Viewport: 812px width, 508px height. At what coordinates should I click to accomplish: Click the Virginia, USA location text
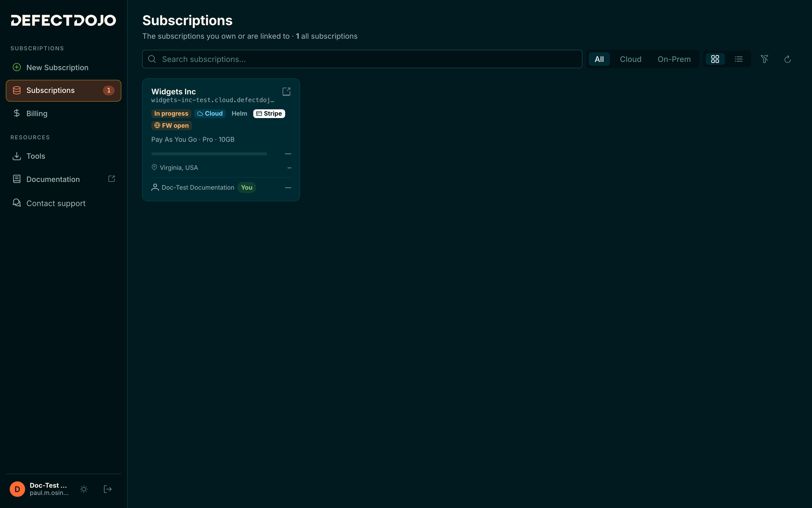(179, 168)
